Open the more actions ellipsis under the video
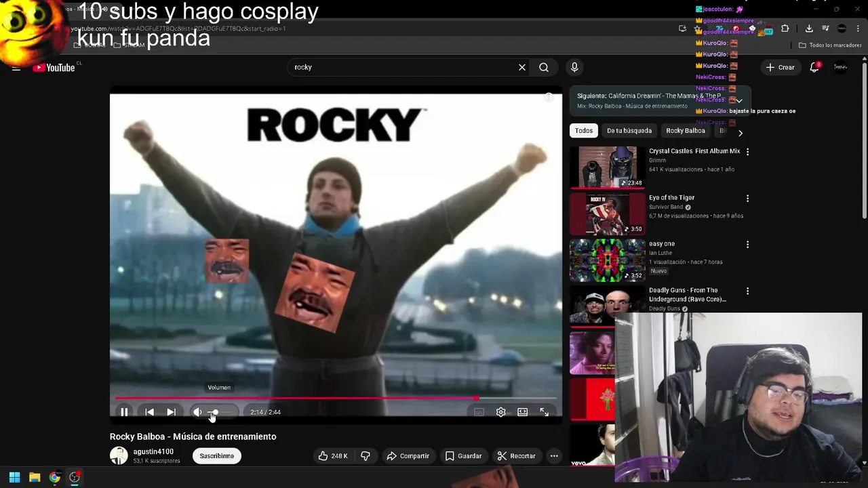The height and width of the screenshot is (488, 868). [x=554, y=456]
